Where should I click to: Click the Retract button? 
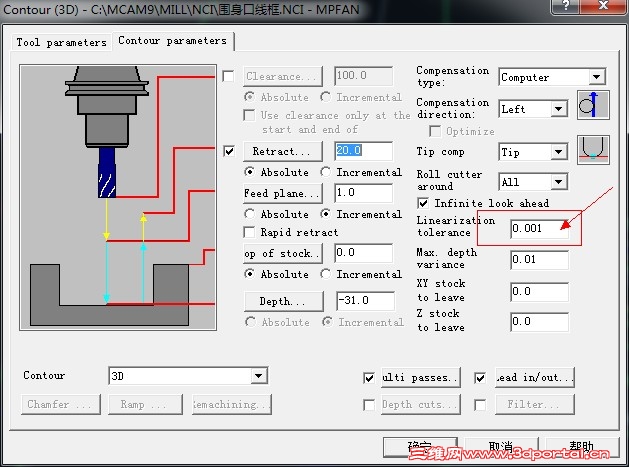coord(283,151)
